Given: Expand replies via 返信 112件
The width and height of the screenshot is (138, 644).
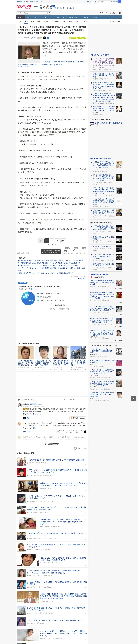Looking at the screenshot, I should pyautogui.click(x=27, y=432).
